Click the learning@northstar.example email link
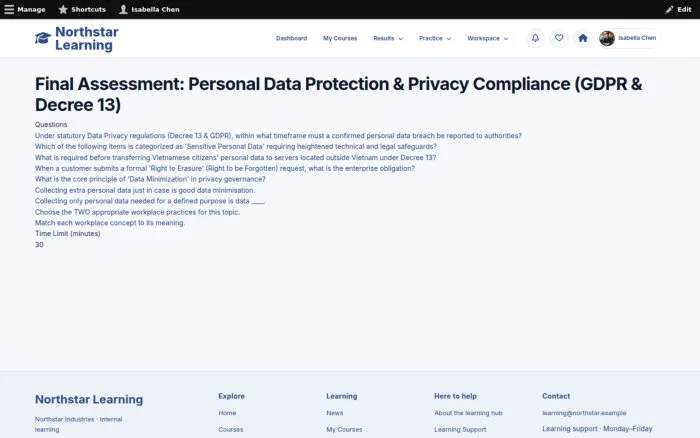Image resolution: width=700 pixels, height=438 pixels. coord(584,413)
